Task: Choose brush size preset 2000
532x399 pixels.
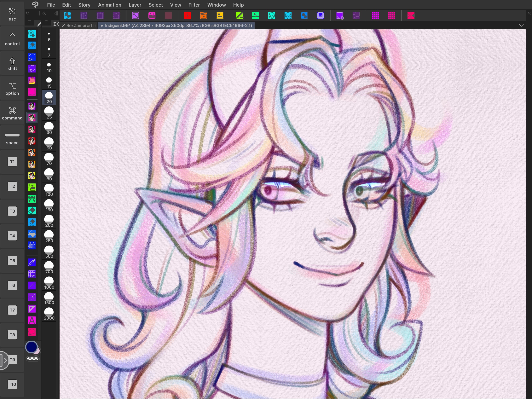Action: click(49, 314)
